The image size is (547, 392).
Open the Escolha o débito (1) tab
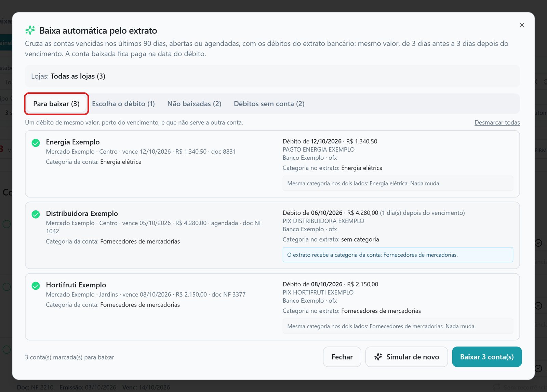[x=123, y=104]
